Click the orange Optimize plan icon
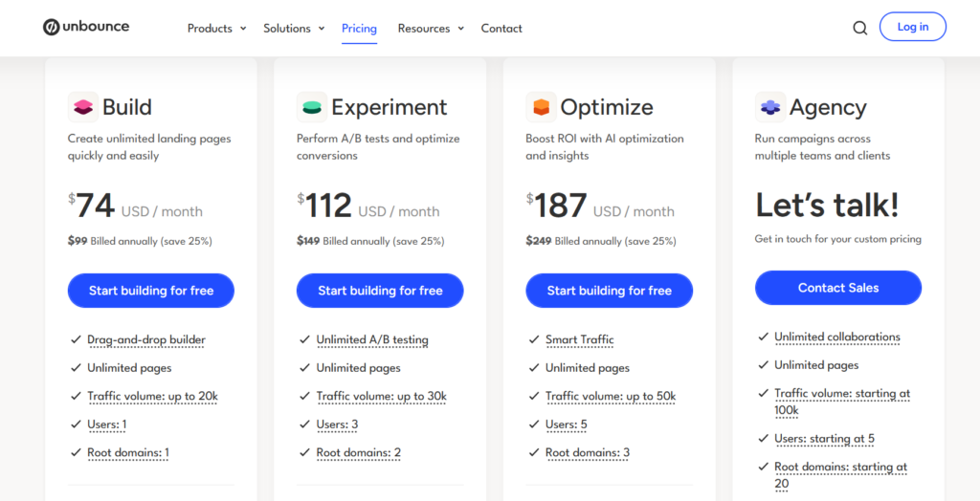 541,107
